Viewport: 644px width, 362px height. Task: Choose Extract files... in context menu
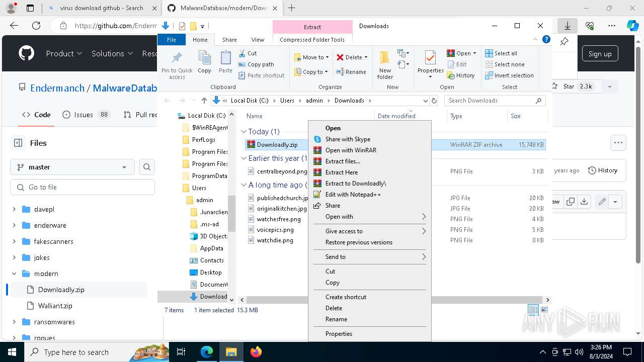pos(369,161)
